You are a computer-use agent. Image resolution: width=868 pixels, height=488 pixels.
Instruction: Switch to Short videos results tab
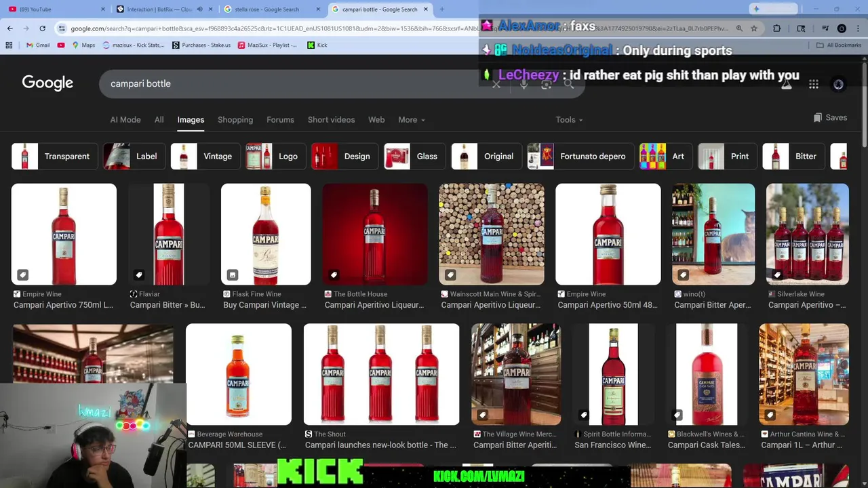pos(331,120)
